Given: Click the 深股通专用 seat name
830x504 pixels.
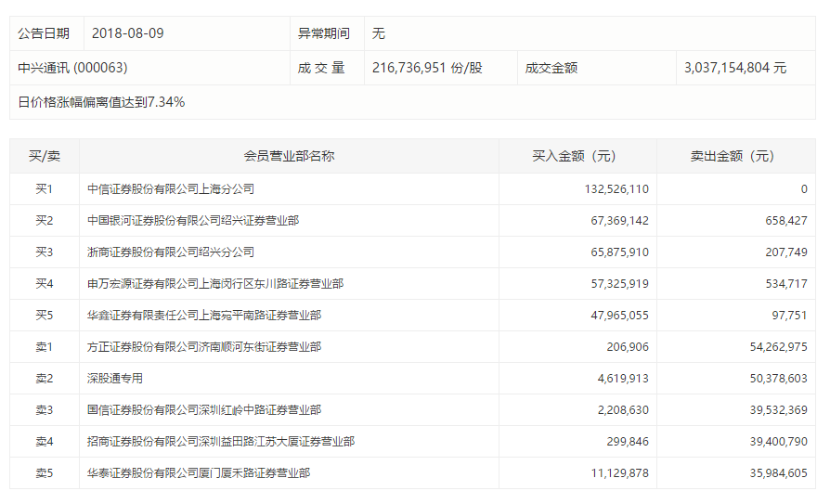Looking at the screenshot, I should point(115,379).
